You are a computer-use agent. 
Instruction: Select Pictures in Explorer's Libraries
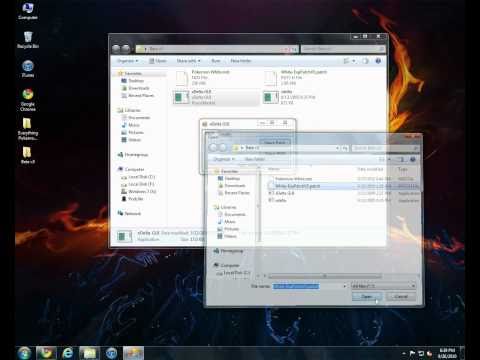(133, 132)
